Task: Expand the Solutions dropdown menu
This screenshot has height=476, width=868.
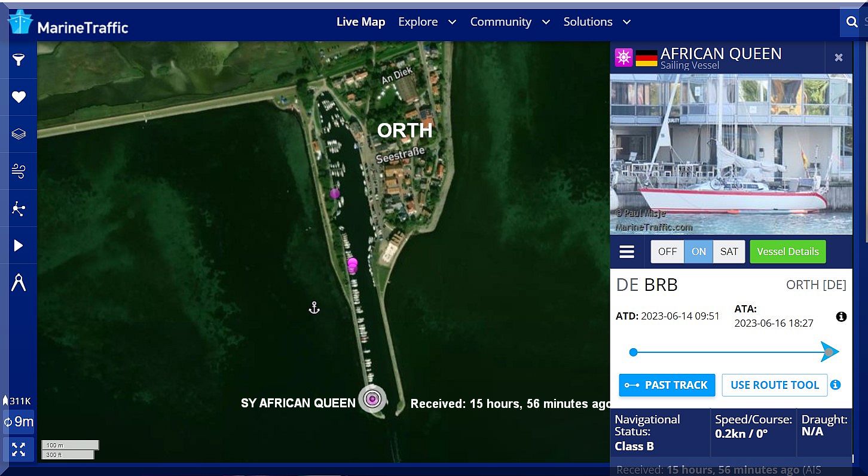Action: pyautogui.click(x=597, y=22)
